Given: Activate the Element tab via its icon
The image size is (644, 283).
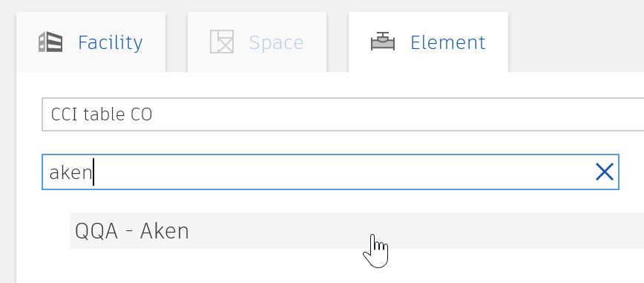Looking at the screenshot, I should pos(383,42).
